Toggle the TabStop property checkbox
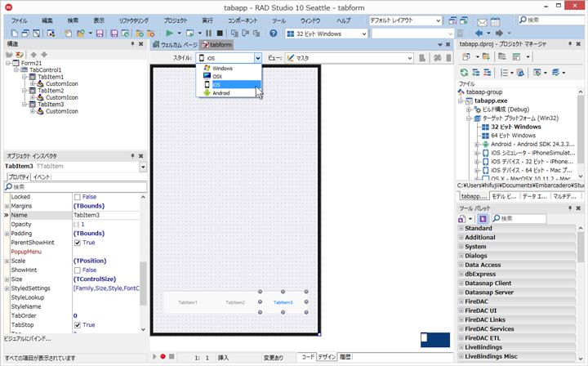Viewport: 588px width, 366px height. [78, 325]
